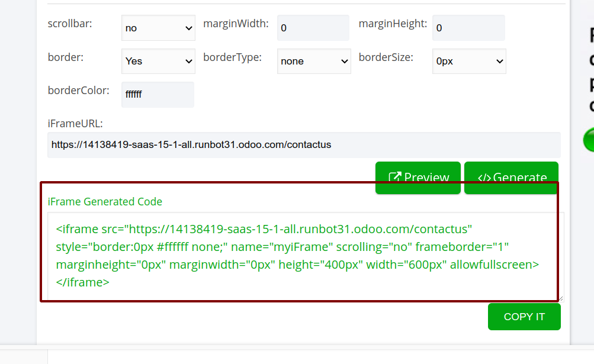Image resolution: width=594 pixels, height=364 pixels.
Task: Open the scrollbar dropdown set to no
Action: (158, 28)
